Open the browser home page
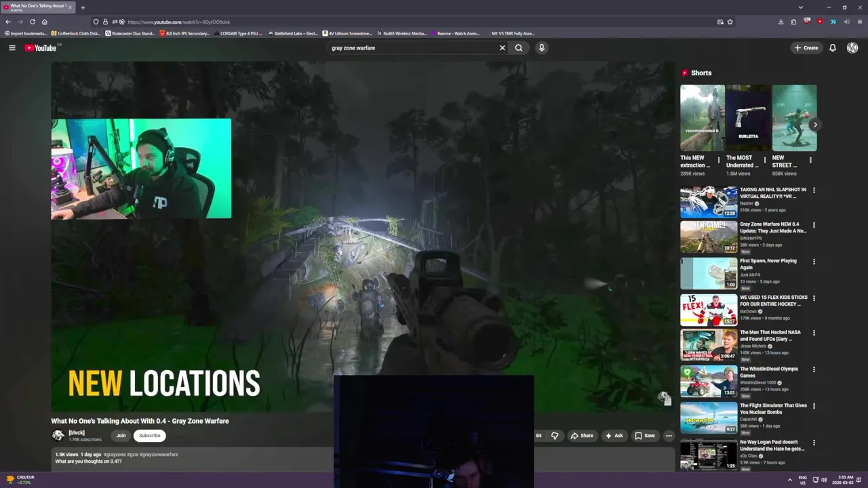The width and height of the screenshot is (868, 488). tap(45, 22)
